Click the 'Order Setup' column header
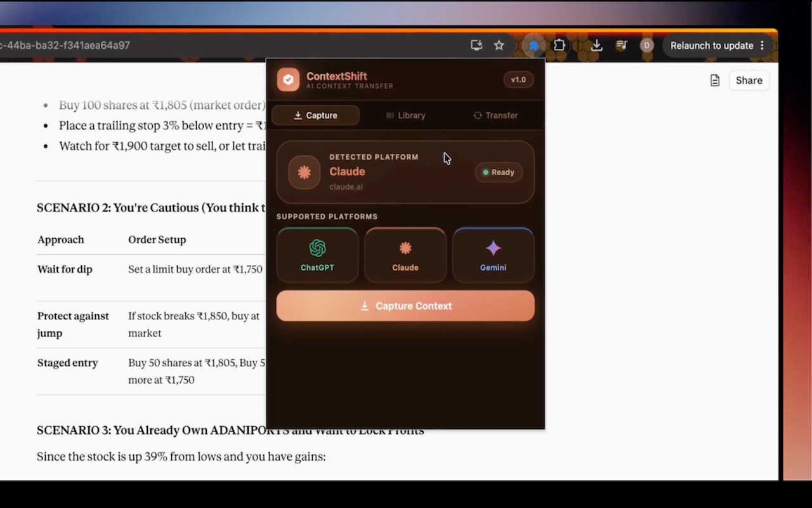The width and height of the screenshot is (812, 508). tap(157, 240)
